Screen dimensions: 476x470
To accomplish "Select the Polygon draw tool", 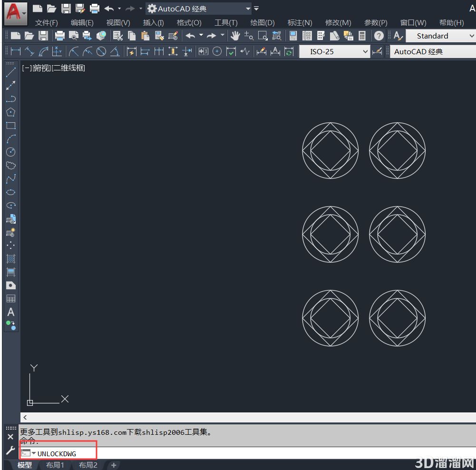I will [11, 112].
